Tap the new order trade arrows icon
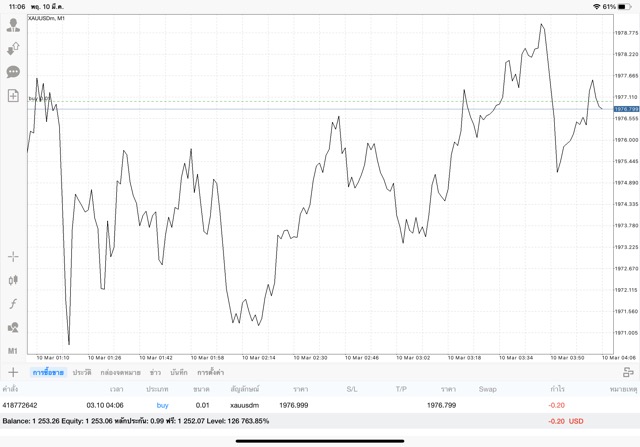 (13, 48)
